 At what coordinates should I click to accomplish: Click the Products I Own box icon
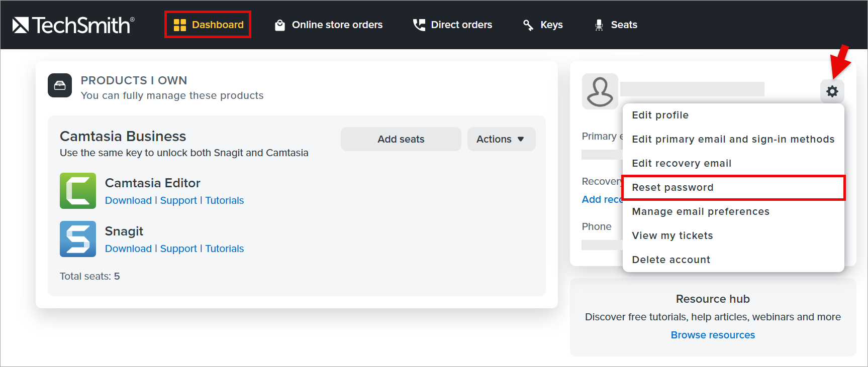click(60, 85)
